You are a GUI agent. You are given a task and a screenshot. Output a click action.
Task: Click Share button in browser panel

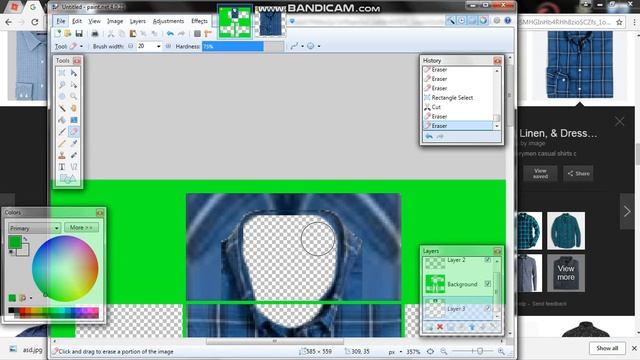coord(578,173)
